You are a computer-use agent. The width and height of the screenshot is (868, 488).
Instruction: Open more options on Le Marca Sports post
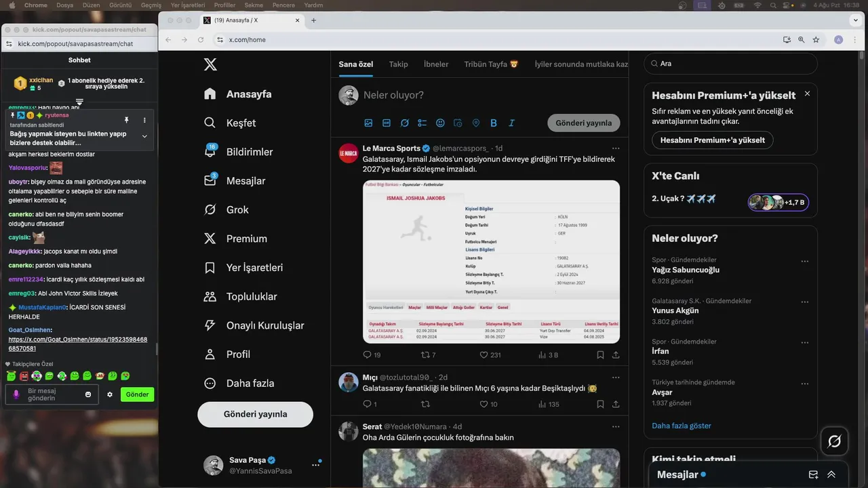coord(616,148)
